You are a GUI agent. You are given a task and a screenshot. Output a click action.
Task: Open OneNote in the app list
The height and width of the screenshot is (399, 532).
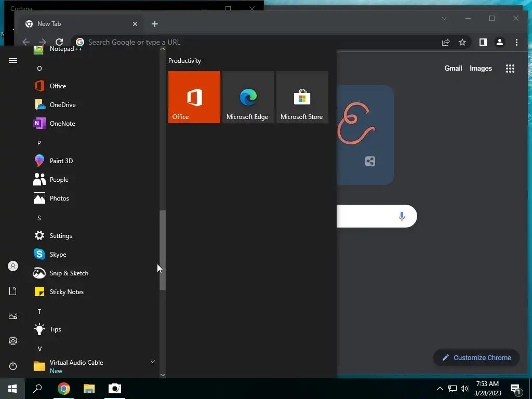pos(95,124)
